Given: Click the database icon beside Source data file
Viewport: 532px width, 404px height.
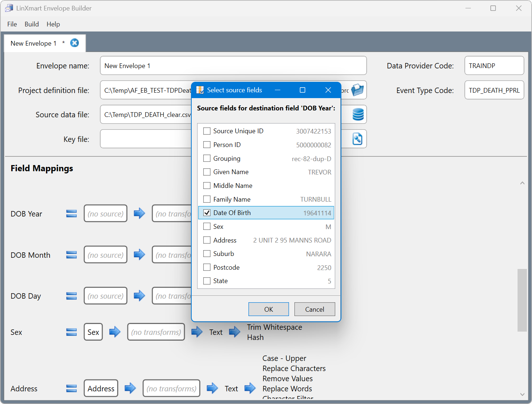Looking at the screenshot, I should click(358, 114).
